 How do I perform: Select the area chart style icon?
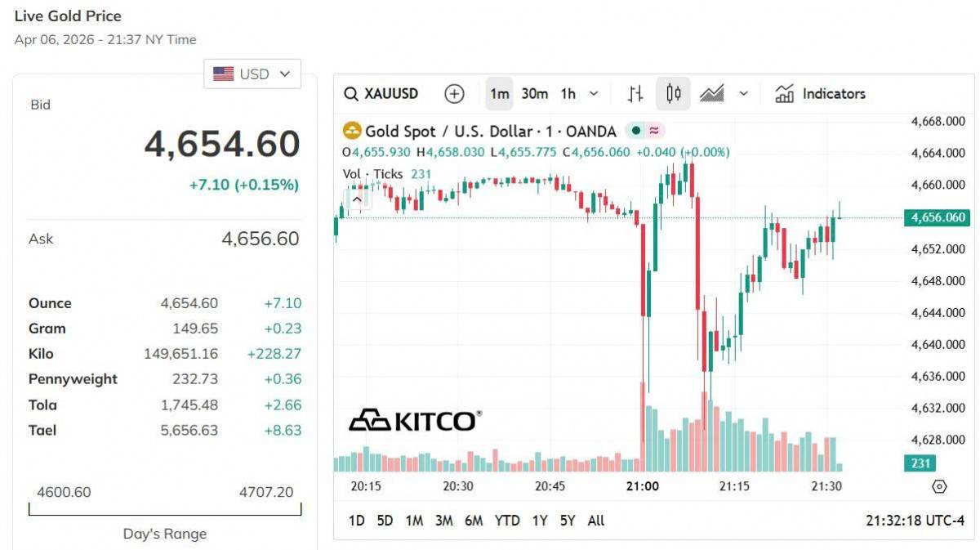pyautogui.click(x=712, y=94)
